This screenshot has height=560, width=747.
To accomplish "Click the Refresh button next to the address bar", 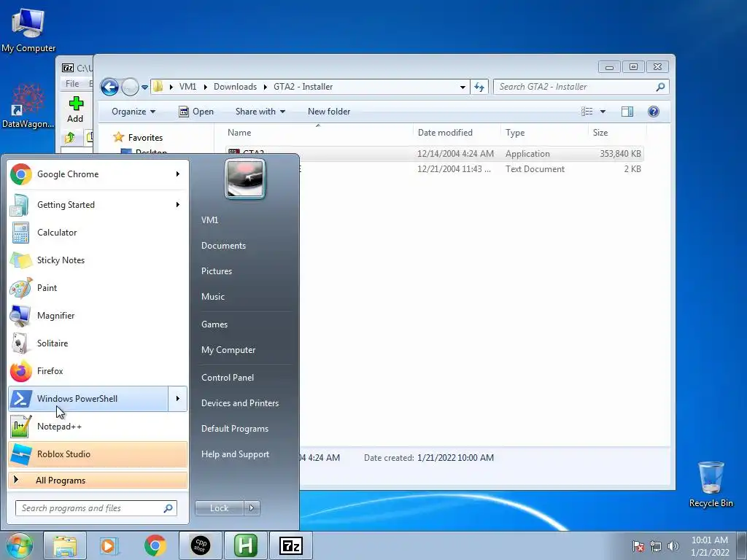I will click(x=479, y=87).
